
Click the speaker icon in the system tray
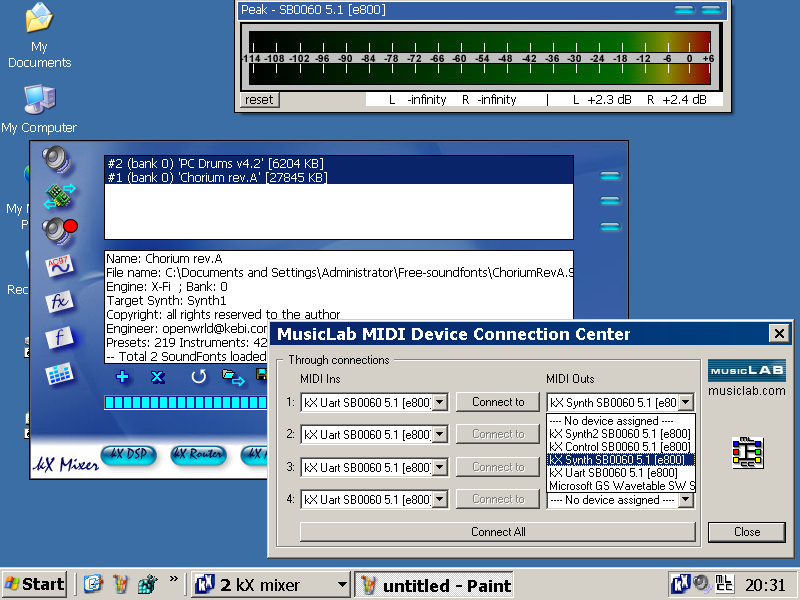702,583
